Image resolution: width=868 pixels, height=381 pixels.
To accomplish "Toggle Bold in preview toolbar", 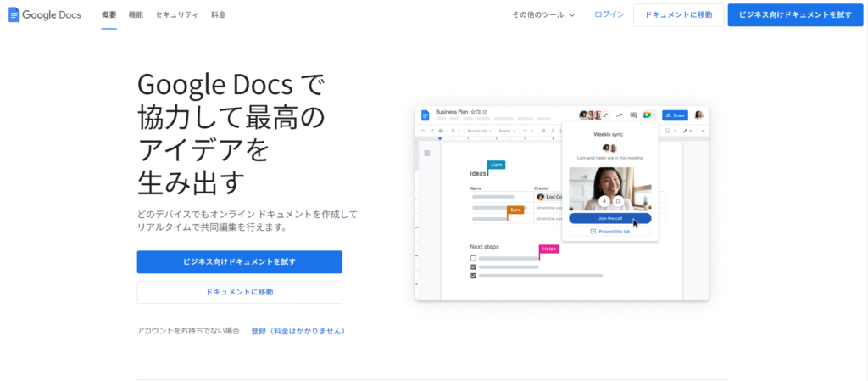I will pyautogui.click(x=543, y=131).
